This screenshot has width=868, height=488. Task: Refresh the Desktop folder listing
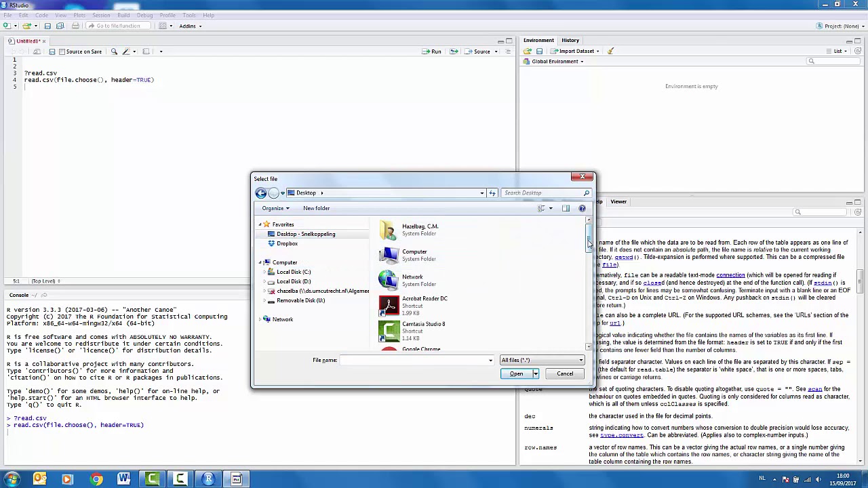click(492, 193)
